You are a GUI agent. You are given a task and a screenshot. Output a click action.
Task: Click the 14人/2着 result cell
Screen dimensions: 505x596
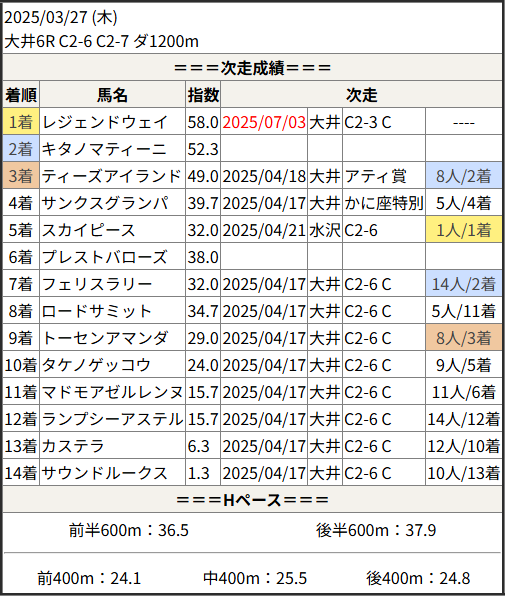tap(464, 284)
